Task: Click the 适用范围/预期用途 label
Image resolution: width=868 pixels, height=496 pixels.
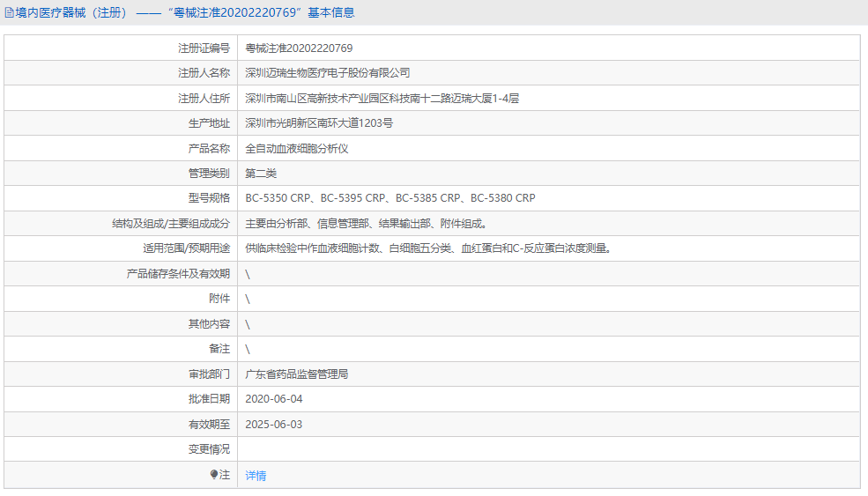Action: (187, 248)
